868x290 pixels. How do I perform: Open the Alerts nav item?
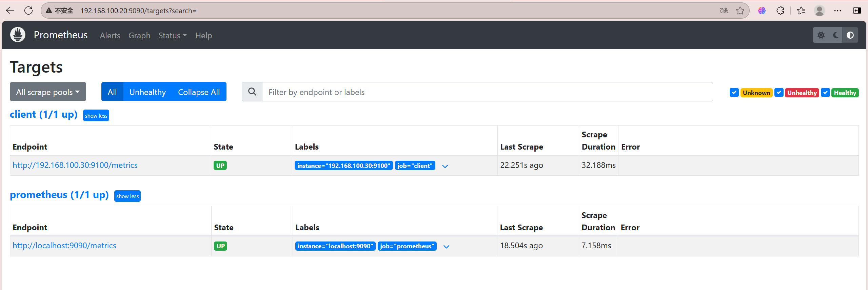click(x=110, y=35)
